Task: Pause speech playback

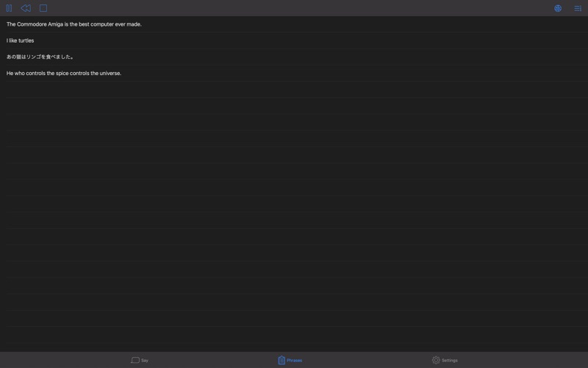Action: [x=9, y=8]
